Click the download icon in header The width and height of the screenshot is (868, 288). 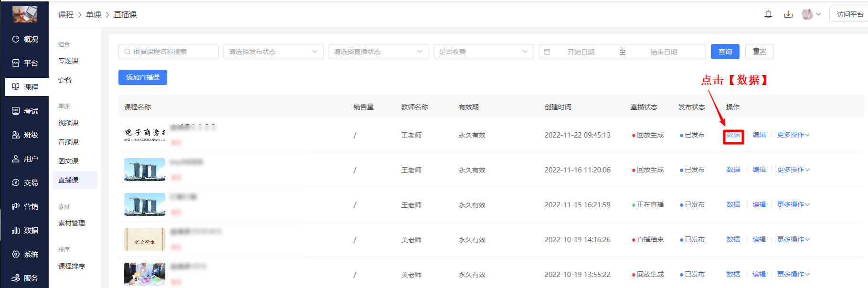788,14
